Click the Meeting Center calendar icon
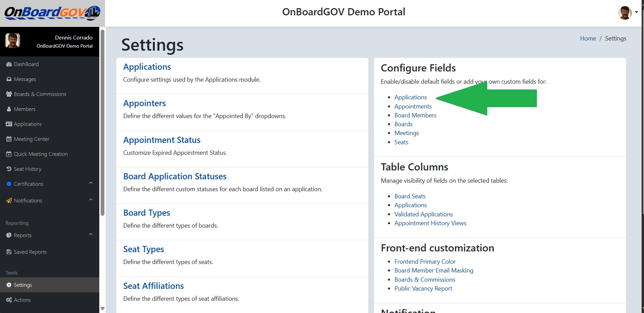 pos(9,139)
